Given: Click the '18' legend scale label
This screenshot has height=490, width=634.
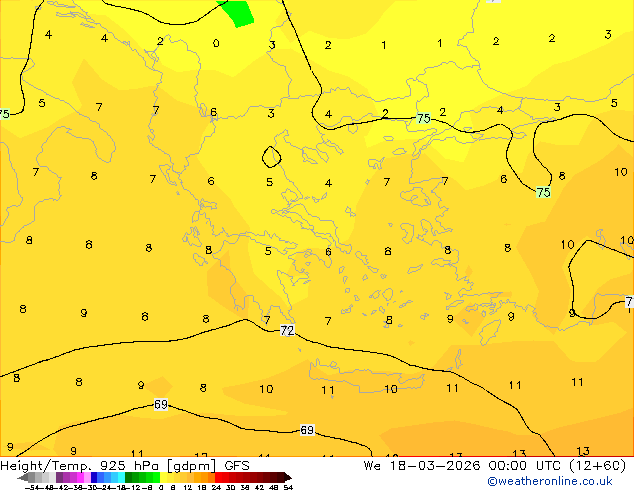Looking at the screenshot, I should pyautogui.click(x=202, y=487).
